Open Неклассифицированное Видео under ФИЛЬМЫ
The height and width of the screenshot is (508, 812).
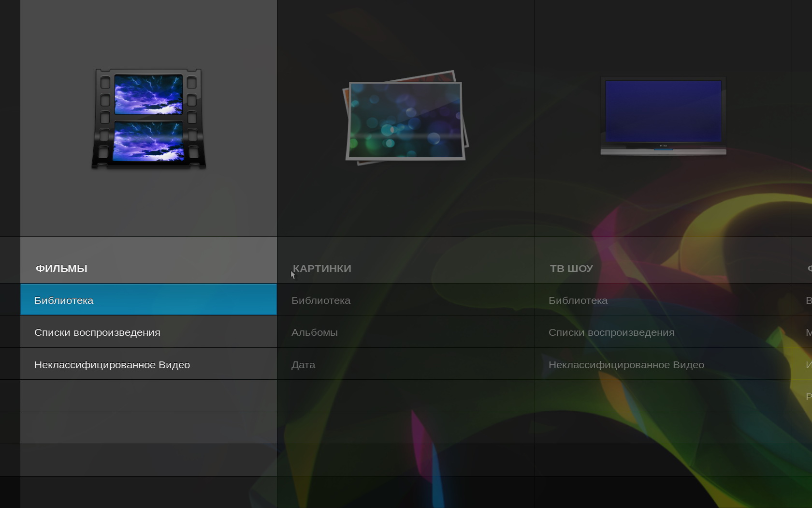148,364
